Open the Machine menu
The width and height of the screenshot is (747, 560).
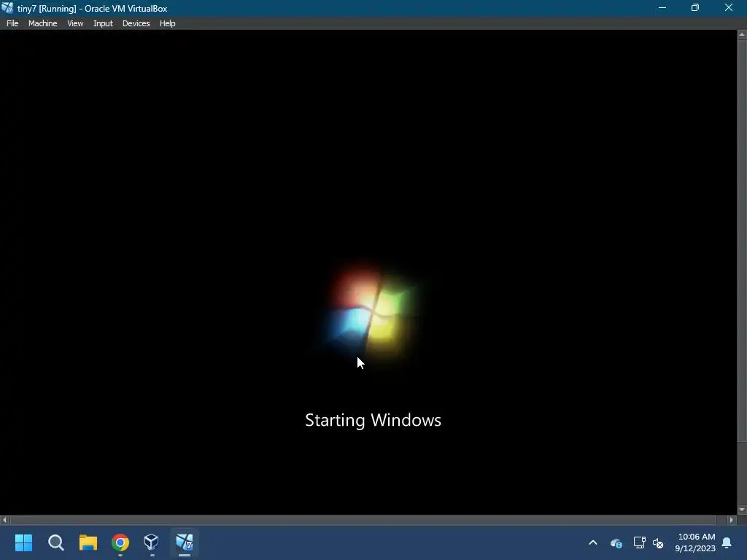(42, 23)
